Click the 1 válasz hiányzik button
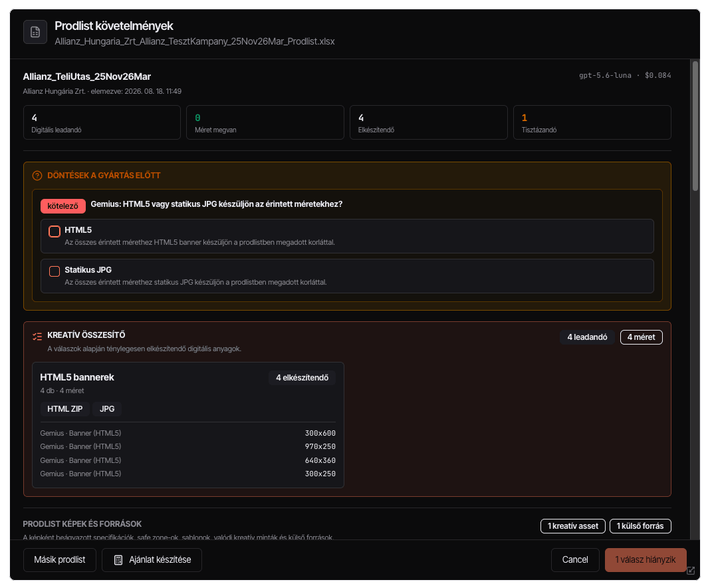This screenshot has width=710, height=588. 646,560
